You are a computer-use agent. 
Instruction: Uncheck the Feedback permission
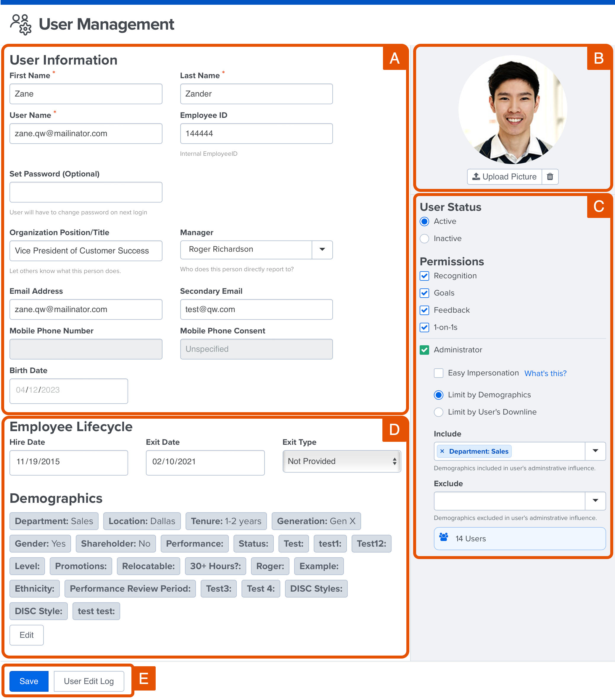click(424, 310)
